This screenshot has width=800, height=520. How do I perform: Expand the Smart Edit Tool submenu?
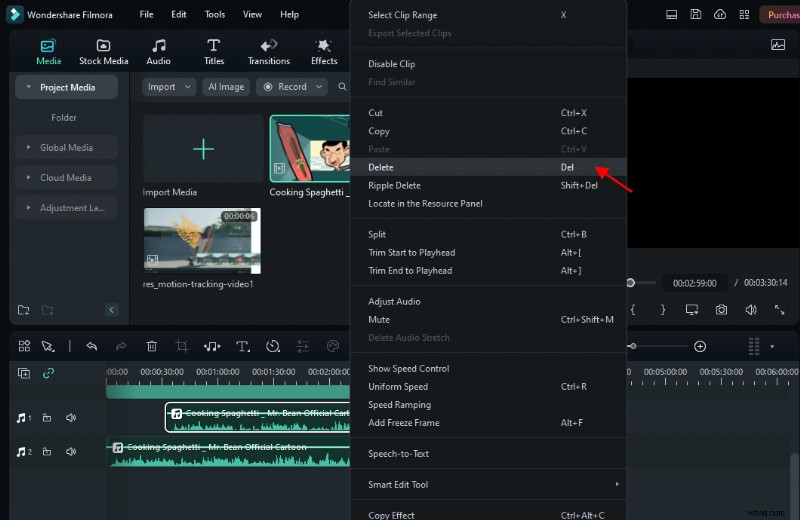tap(488, 485)
